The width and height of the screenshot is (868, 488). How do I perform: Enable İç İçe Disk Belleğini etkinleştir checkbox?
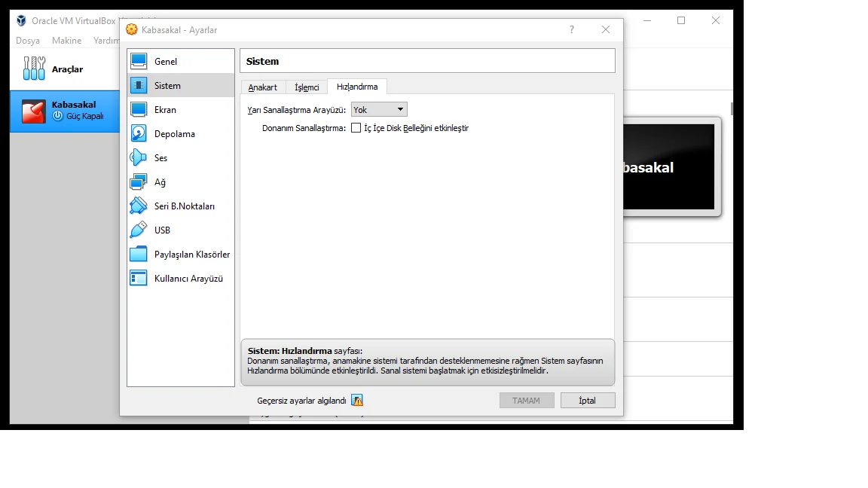356,128
